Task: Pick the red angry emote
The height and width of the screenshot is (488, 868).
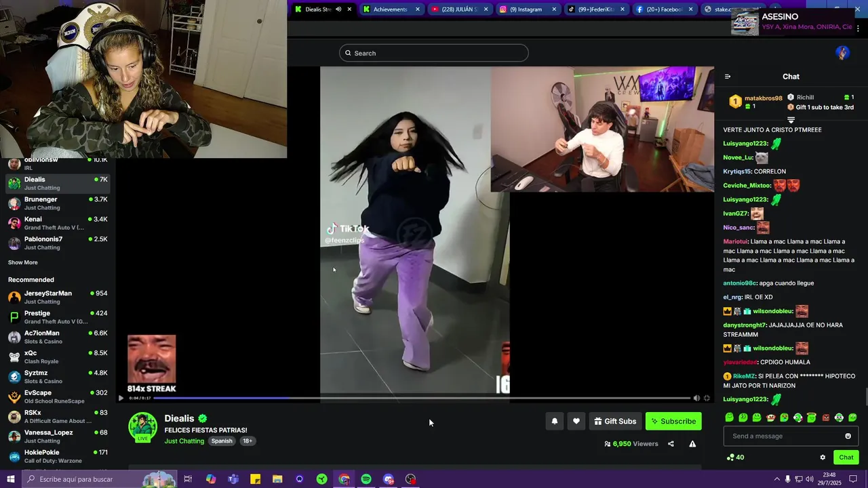Action: (825, 418)
